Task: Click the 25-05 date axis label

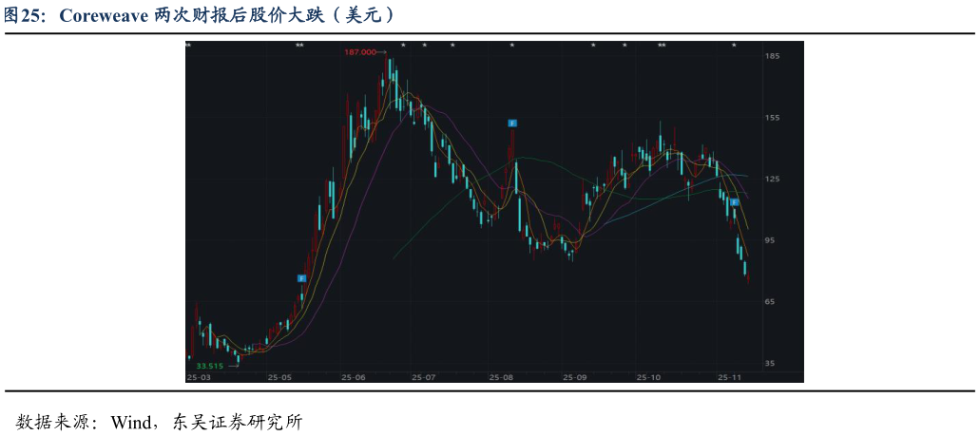Action: 279,377
